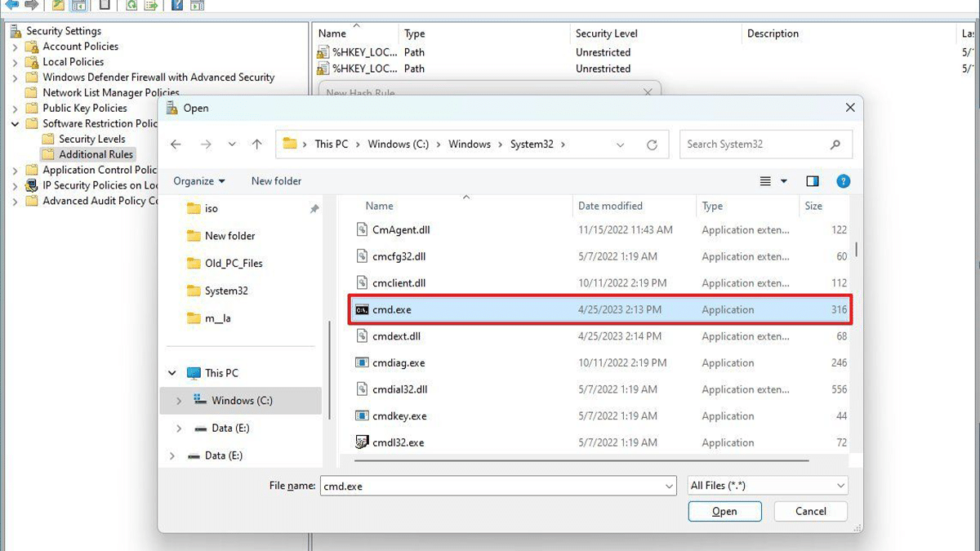The height and width of the screenshot is (551, 980).
Task: Sort files by Date modified column
Action: point(610,207)
